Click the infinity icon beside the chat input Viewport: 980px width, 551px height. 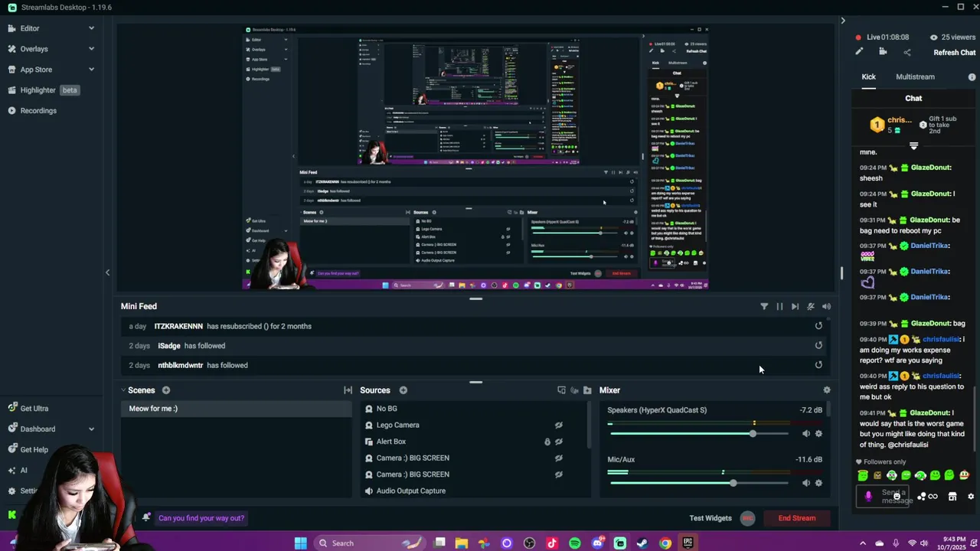point(933,497)
